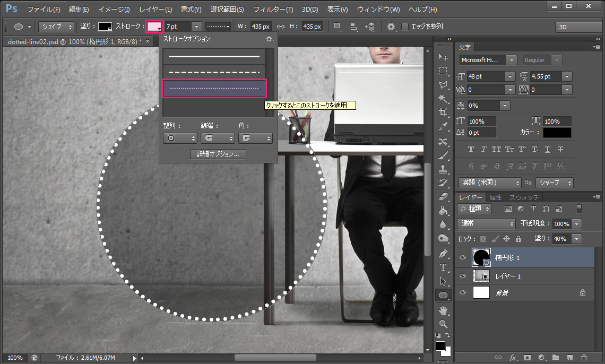Apply the dashed line stroke preset
605x364 pixels.
[x=213, y=72]
